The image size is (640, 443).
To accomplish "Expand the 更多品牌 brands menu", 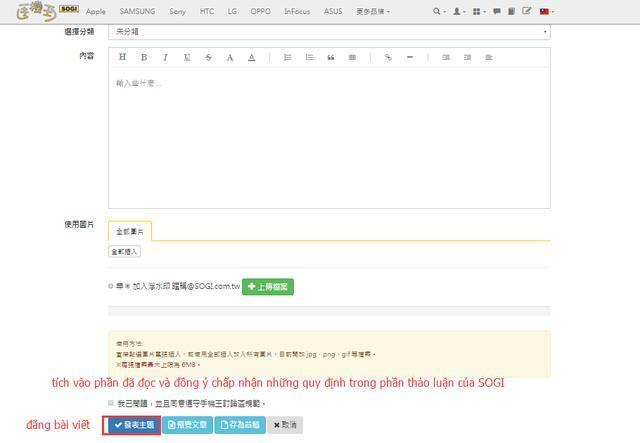I will [373, 11].
